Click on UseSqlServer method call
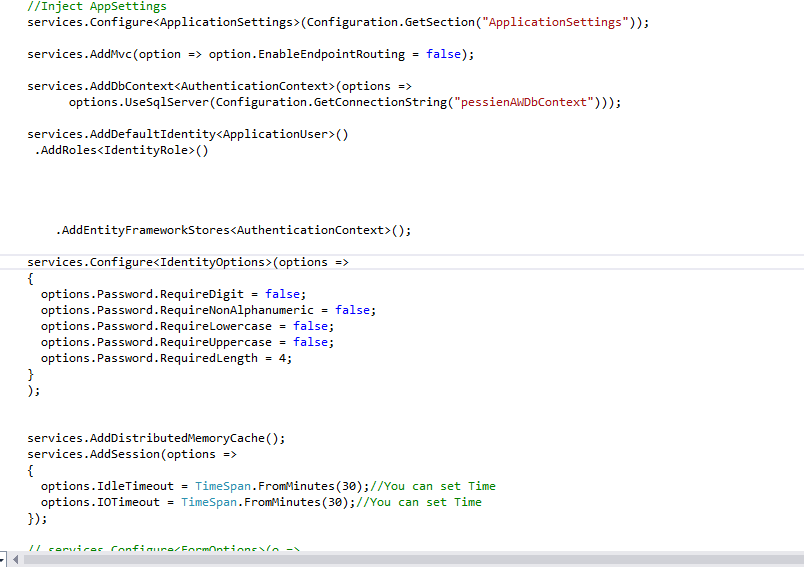The image size is (804, 567). (x=166, y=102)
